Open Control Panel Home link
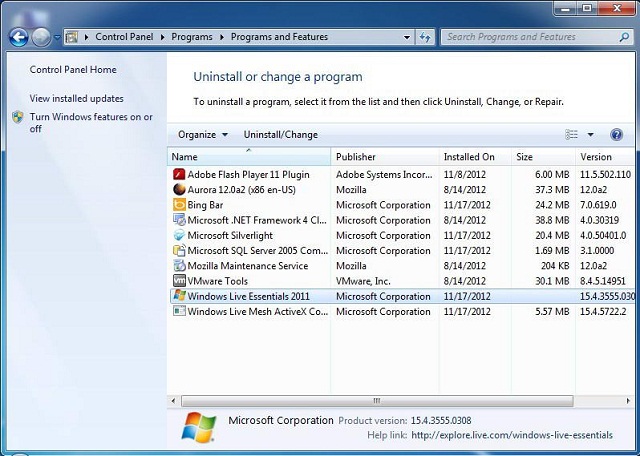Image resolution: width=640 pixels, height=456 pixels. (73, 70)
